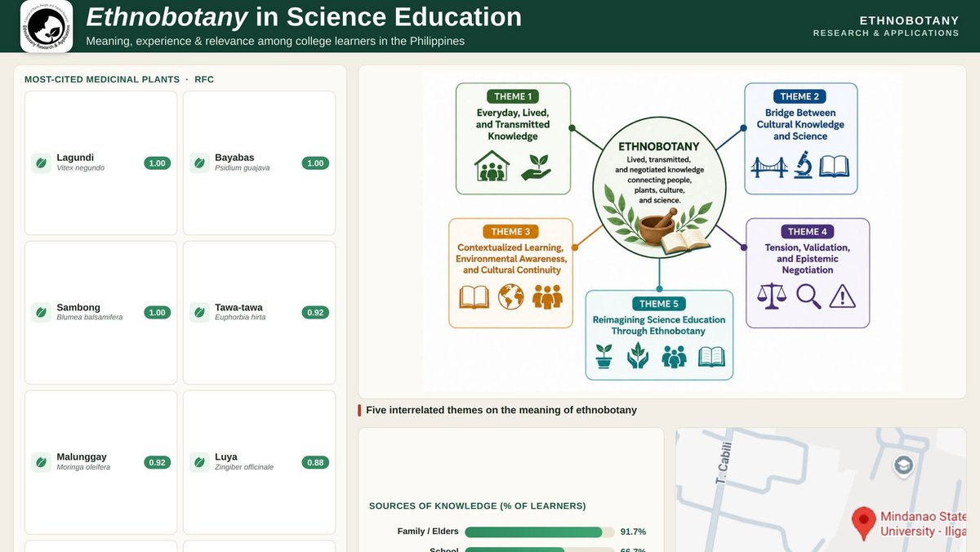Select the Malunggay plant card name
The image size is (980, 552).
click(82, 456)
